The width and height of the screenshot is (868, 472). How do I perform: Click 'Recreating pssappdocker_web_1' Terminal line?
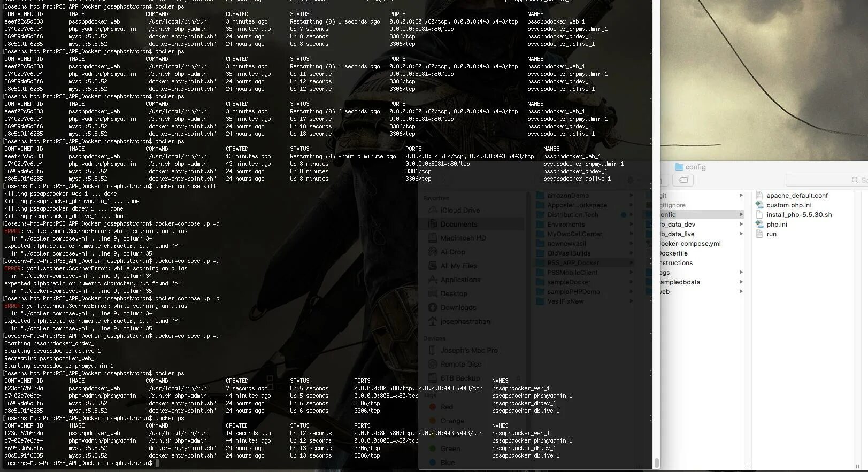51,359
